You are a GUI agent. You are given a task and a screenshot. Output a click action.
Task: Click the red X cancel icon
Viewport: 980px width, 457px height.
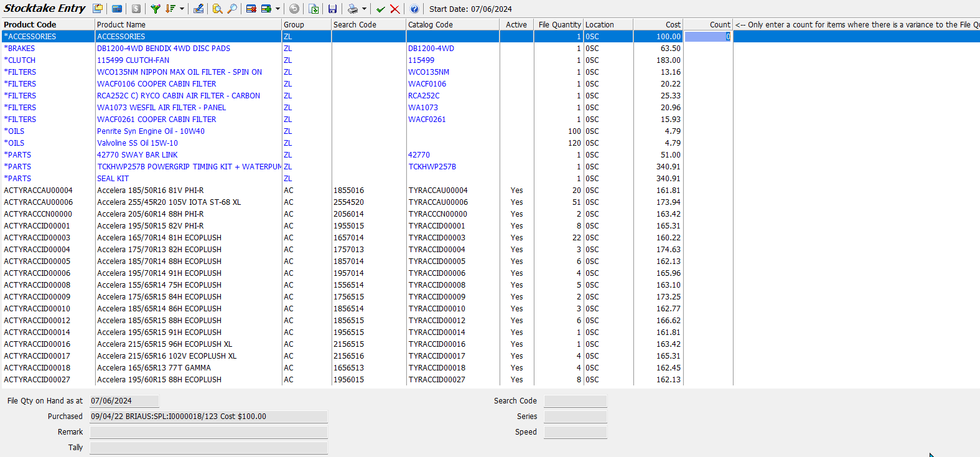tap(395, 9)
